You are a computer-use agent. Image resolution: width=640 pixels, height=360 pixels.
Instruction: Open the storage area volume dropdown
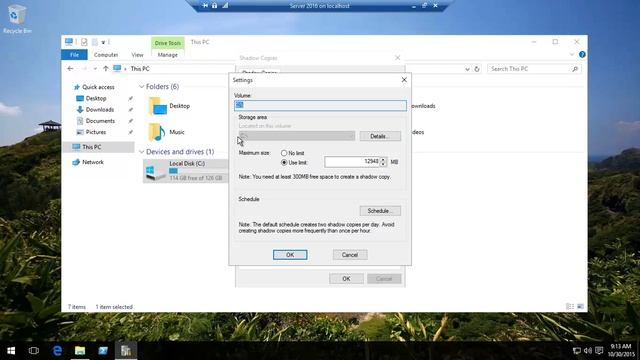tap(297, 136)
